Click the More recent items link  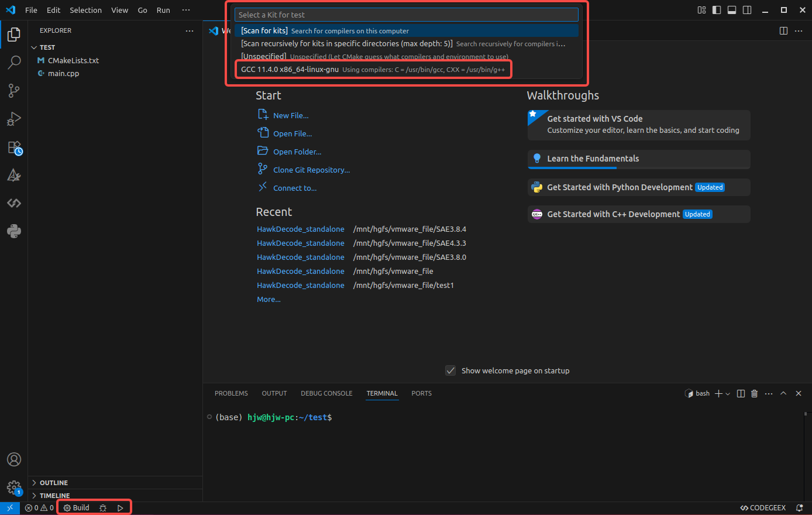point(269,299)
